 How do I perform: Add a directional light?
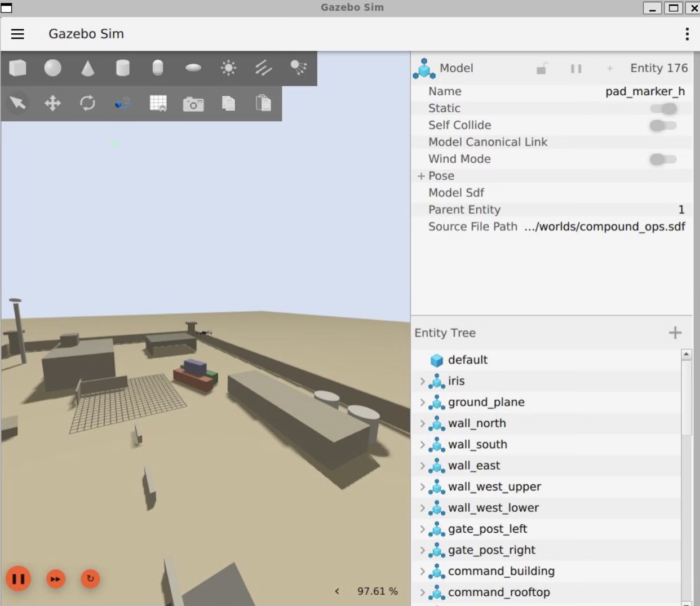point(263,68)
